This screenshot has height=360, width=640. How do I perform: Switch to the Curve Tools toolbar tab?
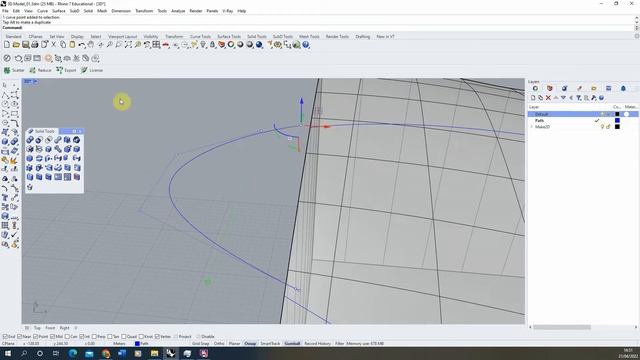[x=200, y=37]
